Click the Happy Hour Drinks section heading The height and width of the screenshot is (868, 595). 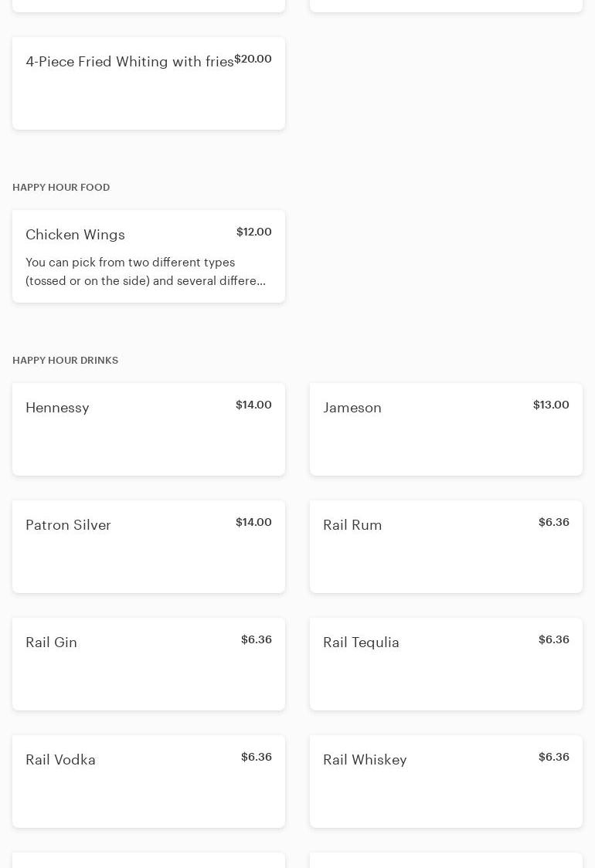[x=65, y=361]
